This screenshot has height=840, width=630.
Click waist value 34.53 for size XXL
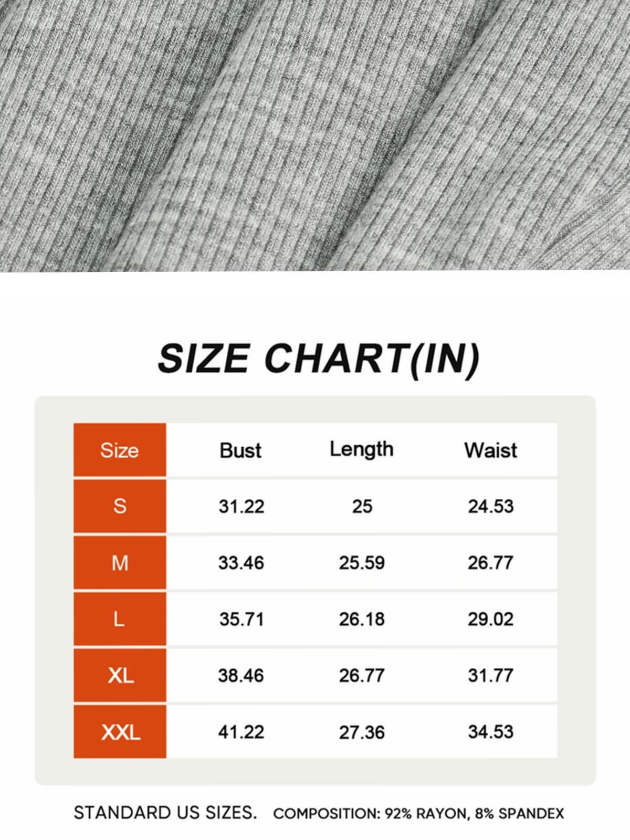490,732
